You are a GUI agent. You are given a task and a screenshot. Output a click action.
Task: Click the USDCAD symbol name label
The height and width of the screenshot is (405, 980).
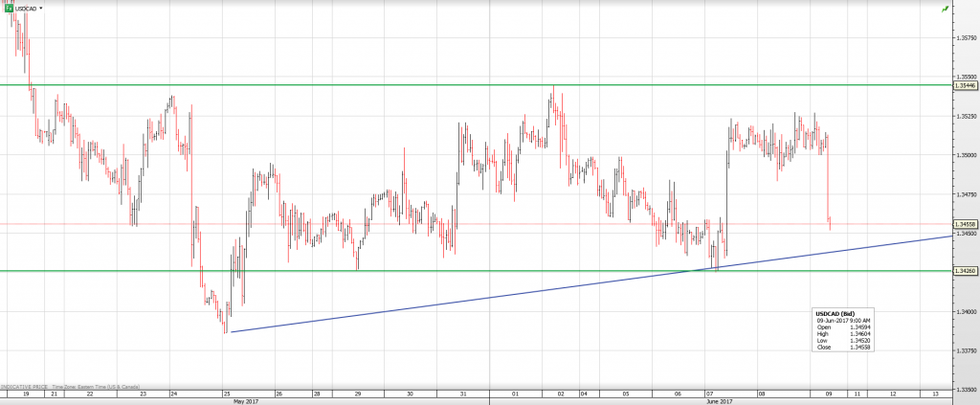[x=26, y=8]
